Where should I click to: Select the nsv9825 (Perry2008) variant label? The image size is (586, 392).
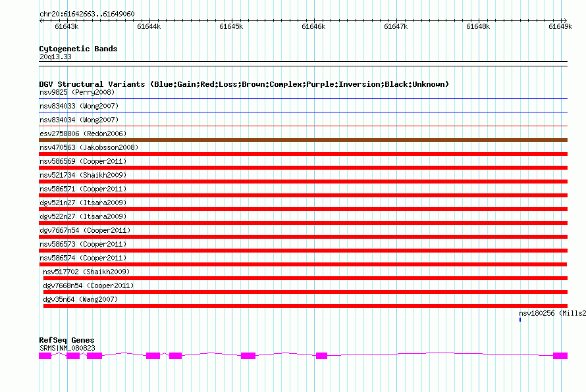coord(76,92)
